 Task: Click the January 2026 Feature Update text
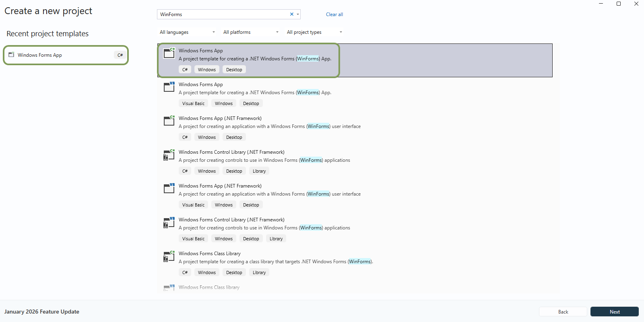pyautogui.click(x=42, y=312)
